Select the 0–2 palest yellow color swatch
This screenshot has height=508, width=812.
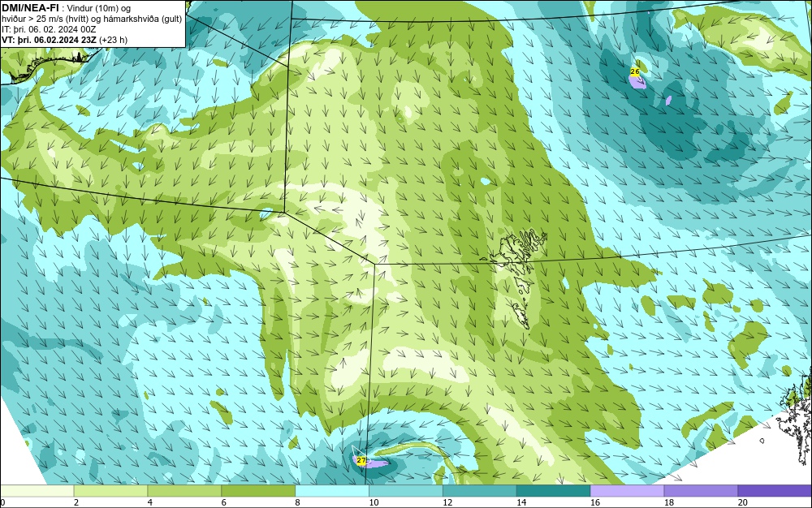click(37, 491)
